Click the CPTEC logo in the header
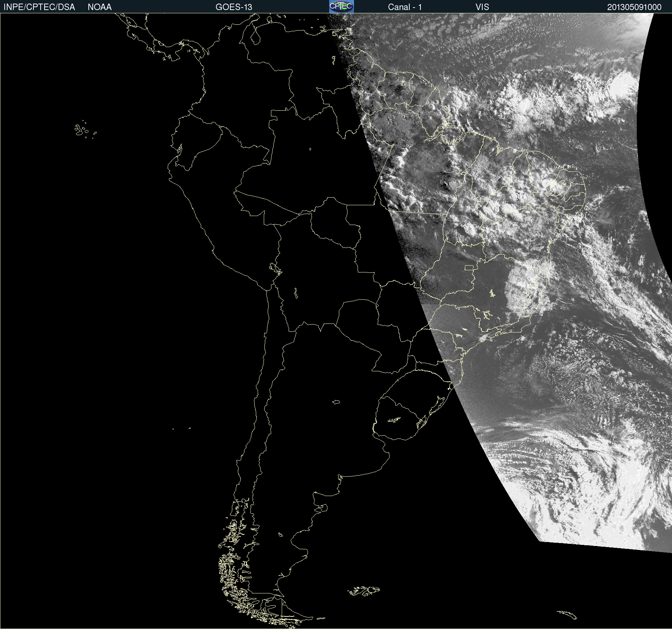The height and width of the screenshot is (629, 672). pyautogui.click(x=341, y=6)
